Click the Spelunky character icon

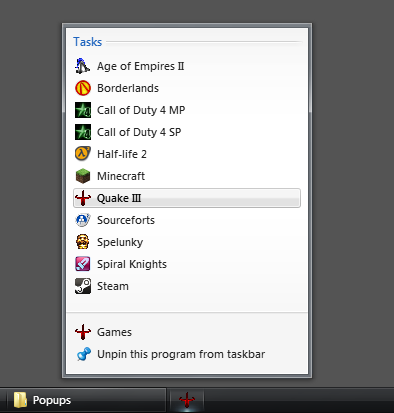[x=83, y=242]
